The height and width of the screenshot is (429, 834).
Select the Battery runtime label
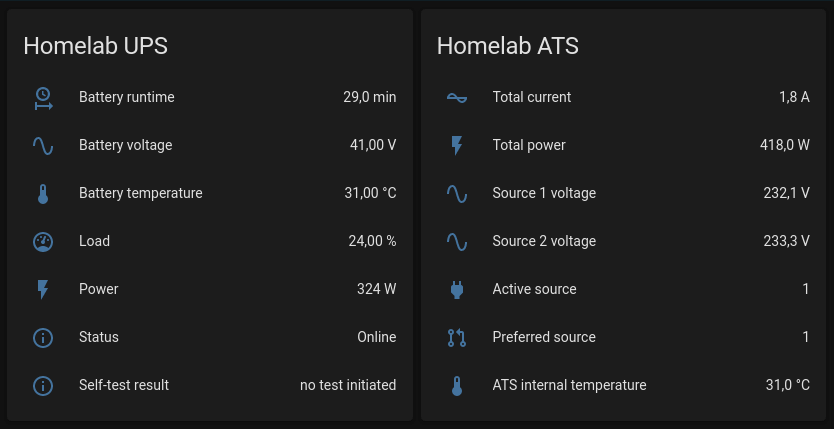(127, 97)
